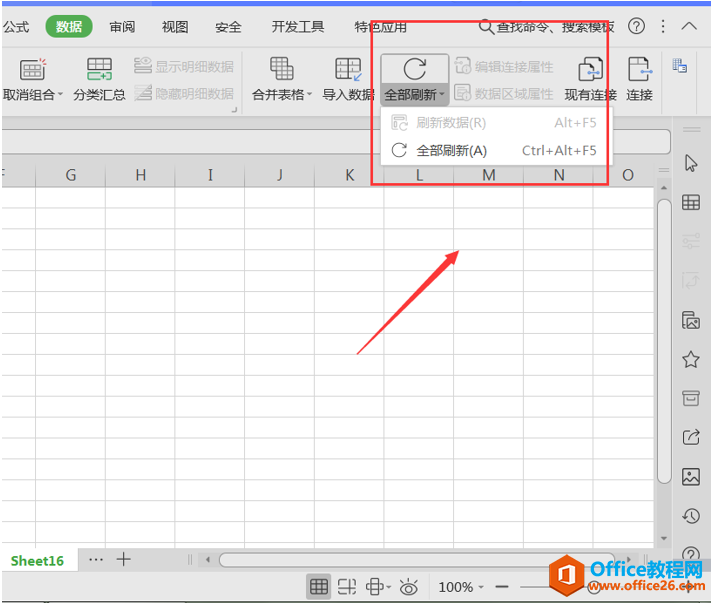Click vertical scrollbar down arrow

[664, 539]
